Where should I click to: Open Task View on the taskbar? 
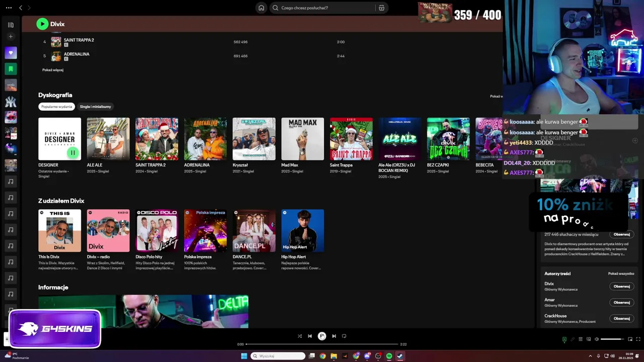pyautogui.click(x=312, y=356)
